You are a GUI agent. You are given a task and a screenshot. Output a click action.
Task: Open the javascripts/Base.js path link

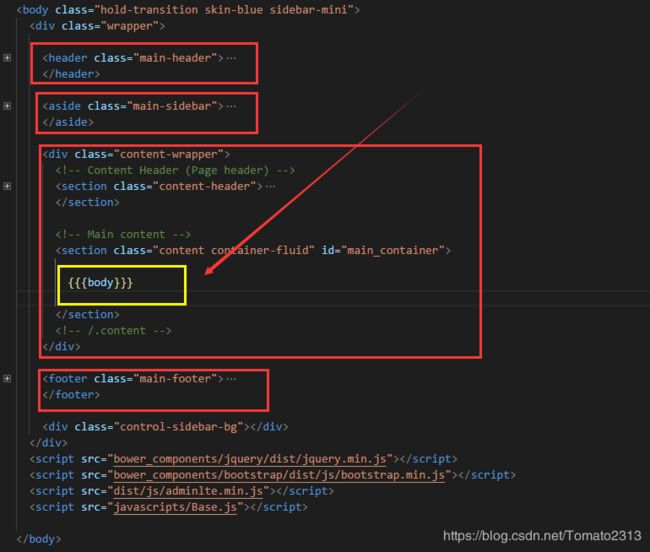point(175,507)
